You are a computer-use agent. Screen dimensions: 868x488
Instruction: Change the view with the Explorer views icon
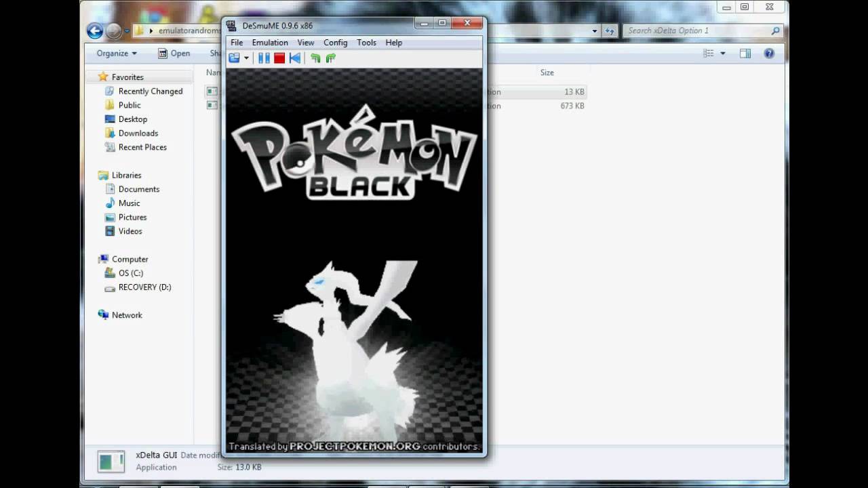709,53
